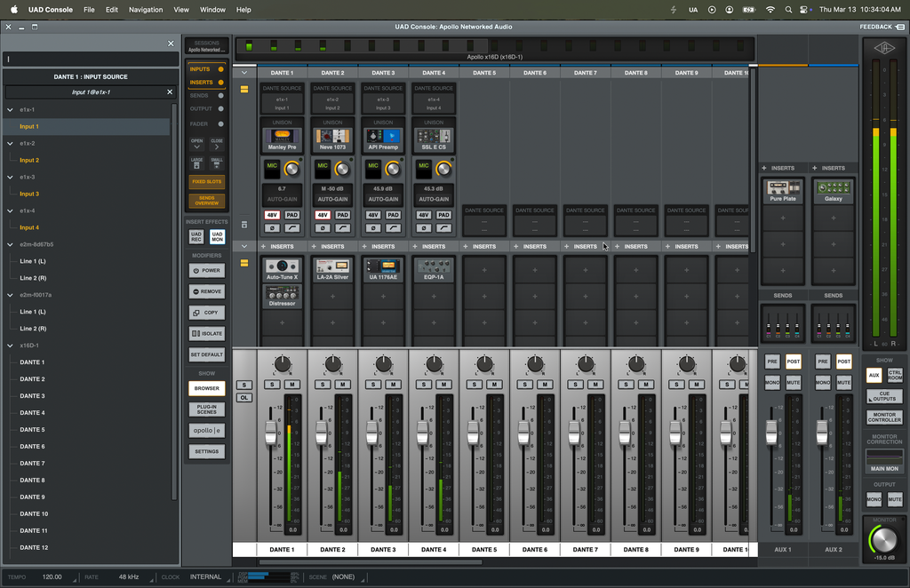The width and height of the screenshot is (910, 588).
Task: Collapse the inputs section chevron
Action: coord(244,73)
